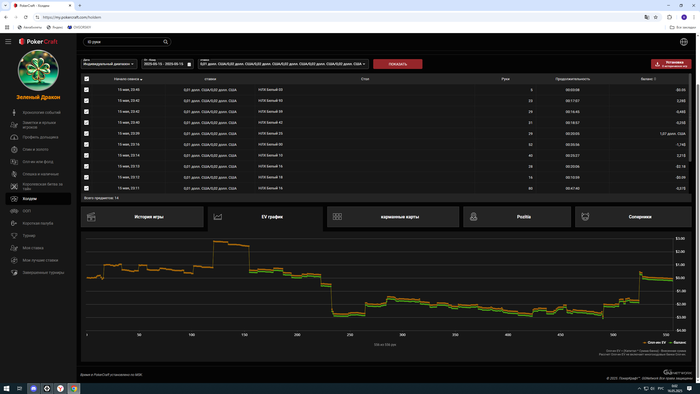Switch to История игры tab

pyautogui.click(x=142, y=217)
